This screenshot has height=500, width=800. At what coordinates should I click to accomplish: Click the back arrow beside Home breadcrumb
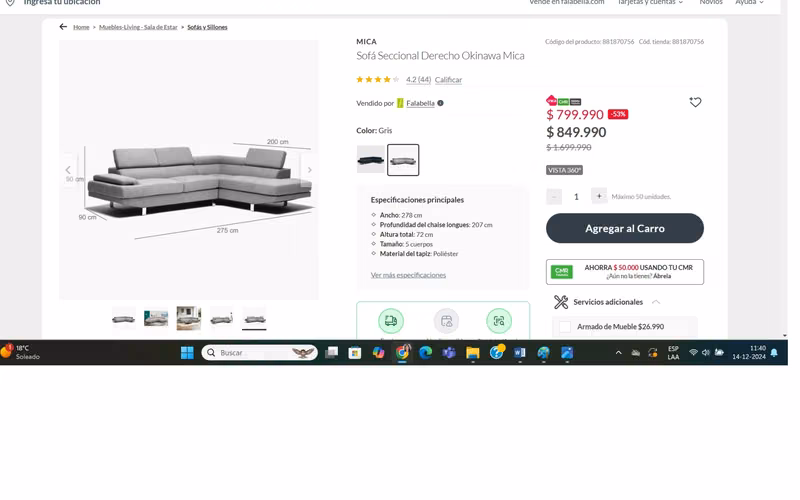tap(63, 27)
